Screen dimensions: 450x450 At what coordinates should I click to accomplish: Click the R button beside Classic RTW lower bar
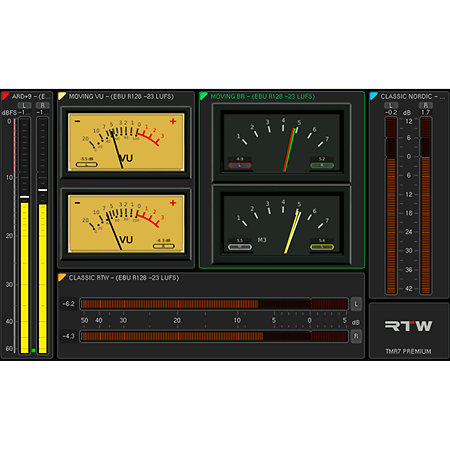pyautogui.click(x=356, y=336)
